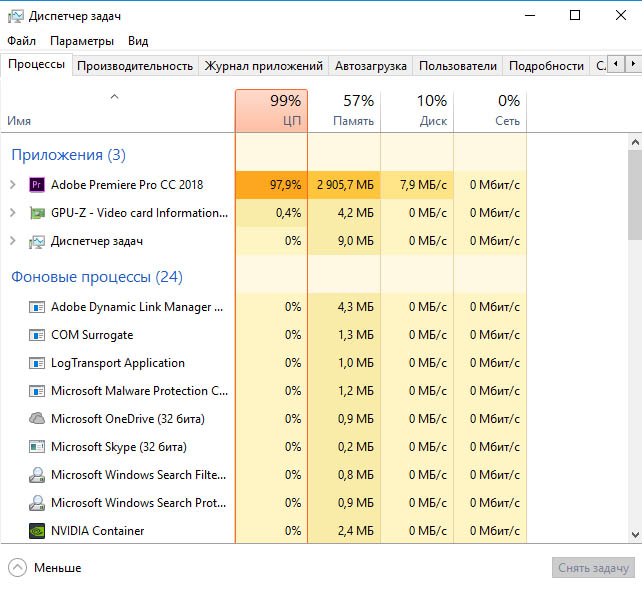This screenshot has height=592, width=642.
Task: Click the Фоновые процессы (24) header
Action: [x=97, y=277]
